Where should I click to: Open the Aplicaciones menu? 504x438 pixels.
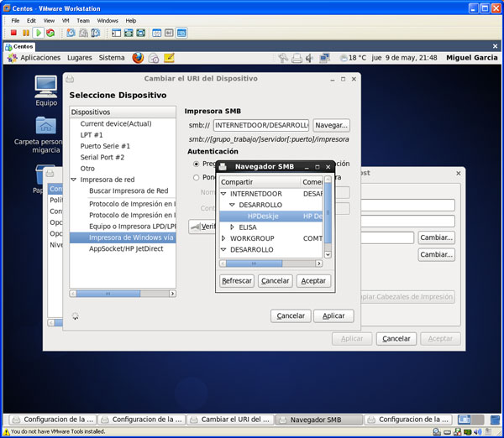[40, 58]
